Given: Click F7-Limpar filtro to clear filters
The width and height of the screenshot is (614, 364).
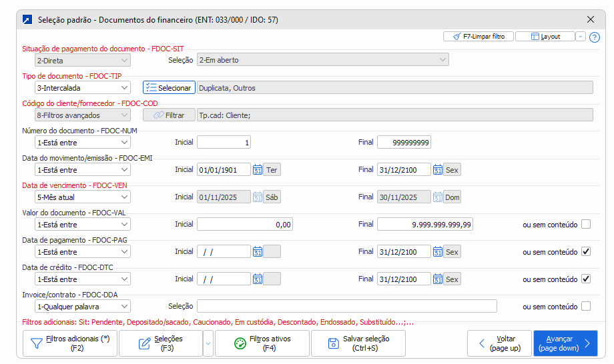Looking at the screenshot, I should pos(478,37).
